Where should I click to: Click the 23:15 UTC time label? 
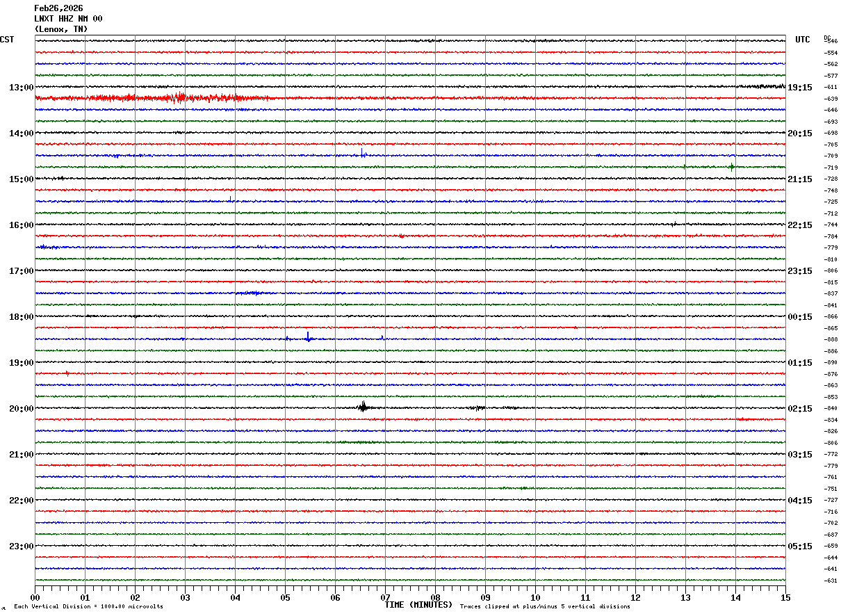(800, 271)
